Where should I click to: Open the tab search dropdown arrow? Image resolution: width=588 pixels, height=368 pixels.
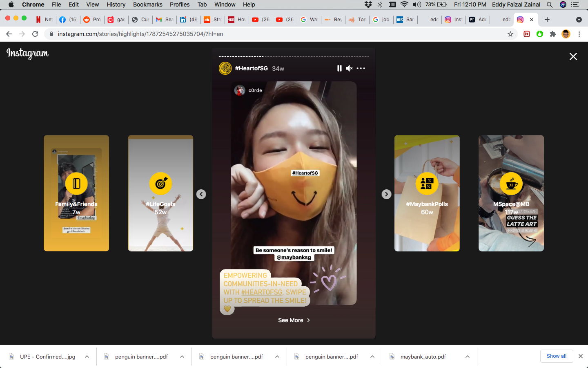coord(579,20)
